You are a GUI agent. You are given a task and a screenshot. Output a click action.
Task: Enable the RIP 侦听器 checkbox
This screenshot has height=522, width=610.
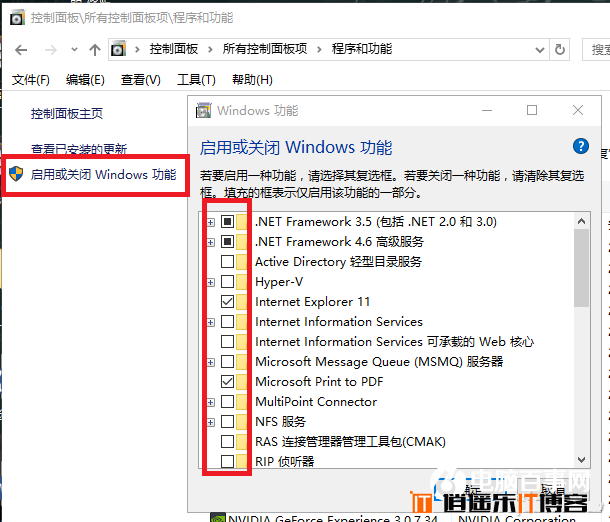point(227,462)
